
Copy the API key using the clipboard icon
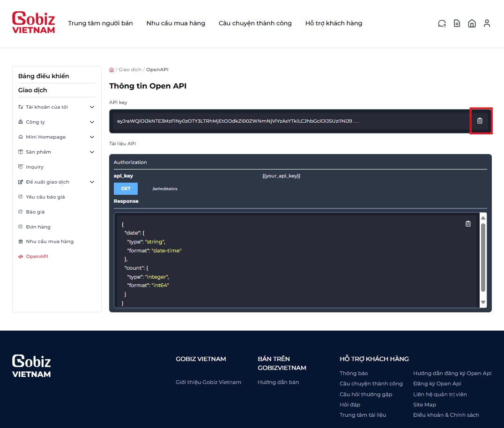pos(481,121)
